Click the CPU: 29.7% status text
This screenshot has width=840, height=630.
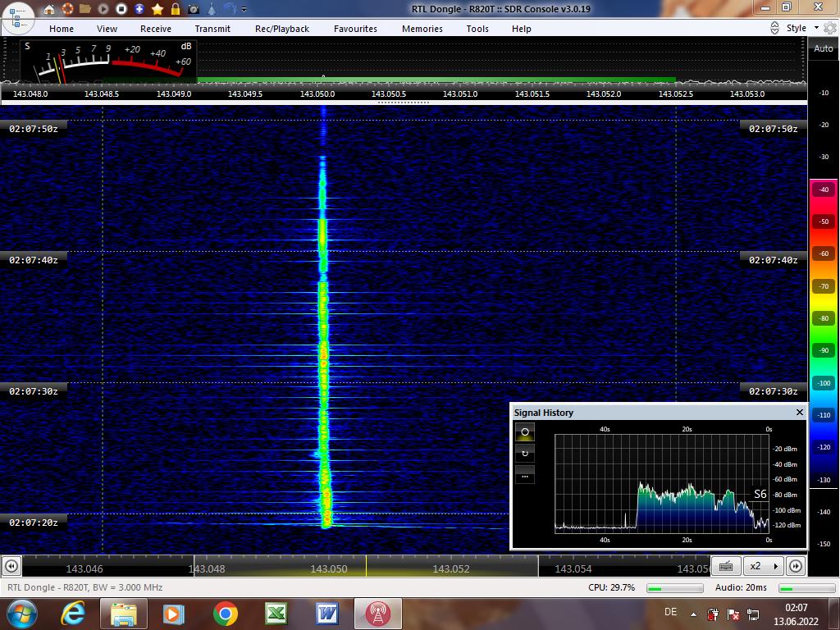(x=611, y=587)
